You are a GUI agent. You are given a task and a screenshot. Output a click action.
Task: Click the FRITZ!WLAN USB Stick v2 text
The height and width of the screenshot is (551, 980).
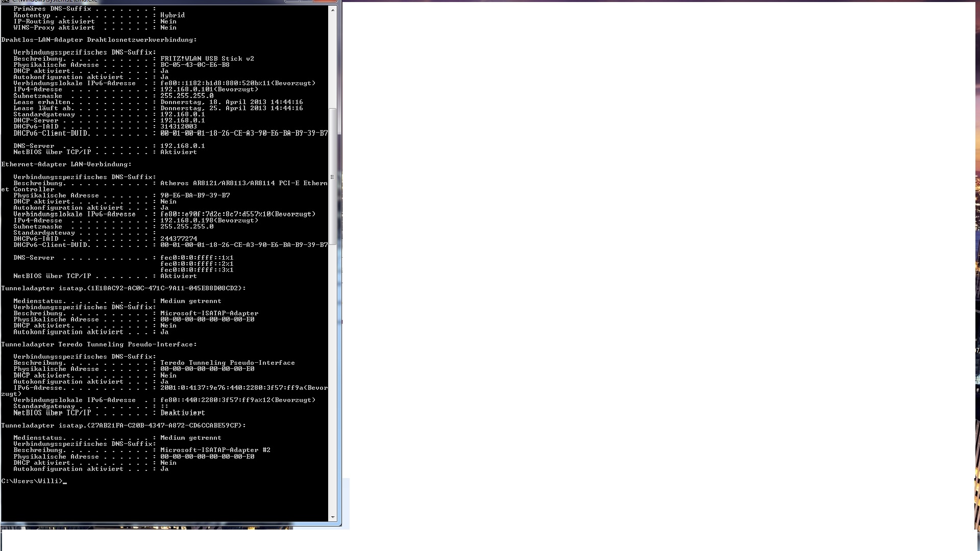click(207, 59)
